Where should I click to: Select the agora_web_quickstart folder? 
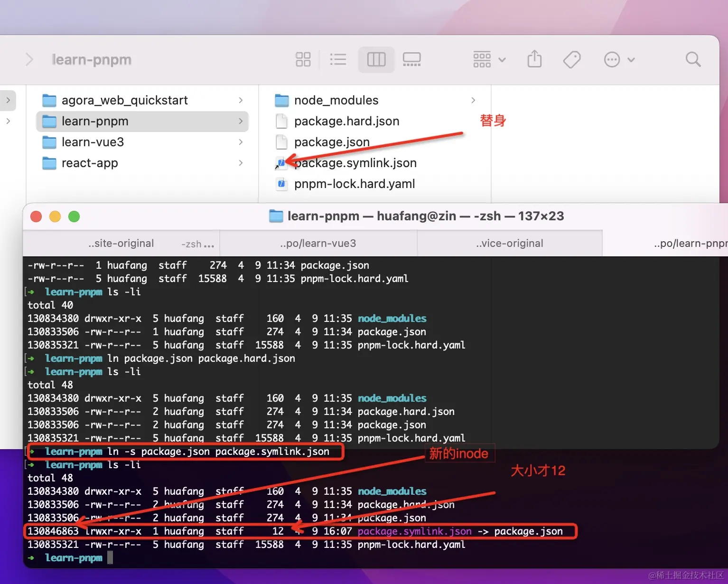pyautogui.click(x=142, y=100)
